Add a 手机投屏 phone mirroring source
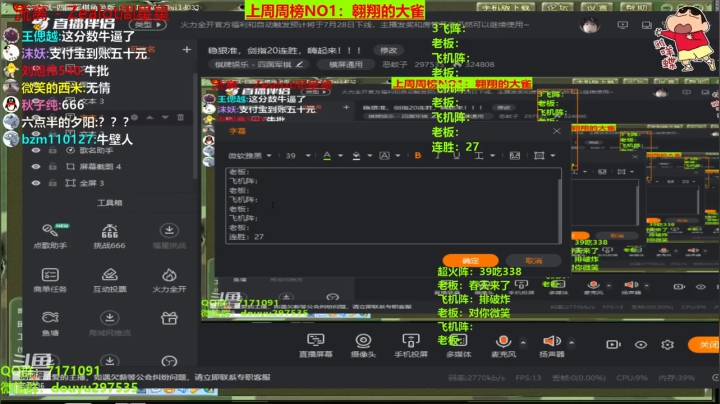This screenshot has height=404, width=720. click(x=411, y=345)
